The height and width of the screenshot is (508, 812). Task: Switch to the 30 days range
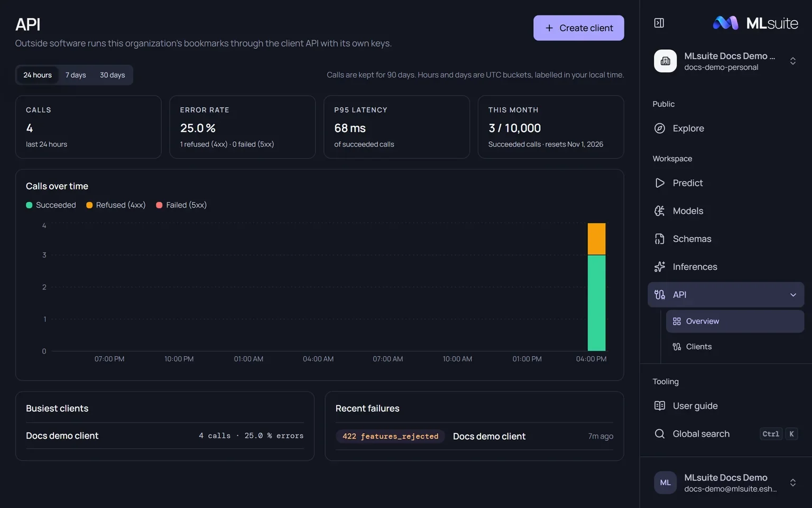(x=113, y=75)
